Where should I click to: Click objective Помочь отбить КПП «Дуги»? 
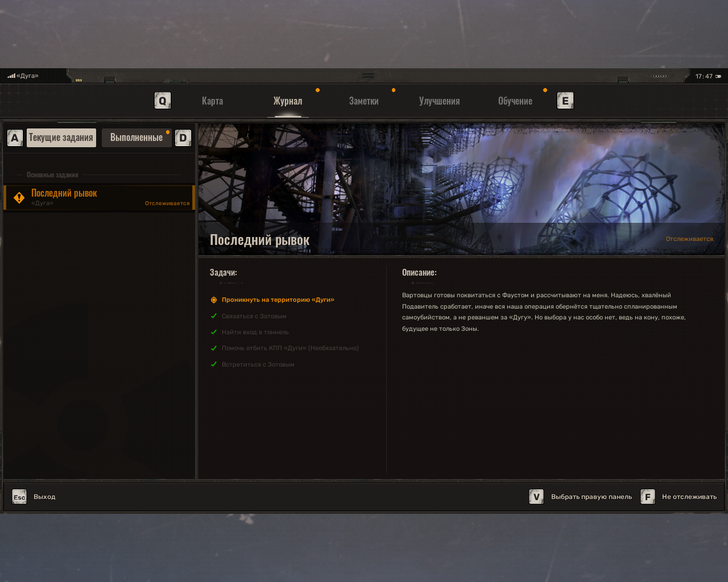click(x=290, y=348)
